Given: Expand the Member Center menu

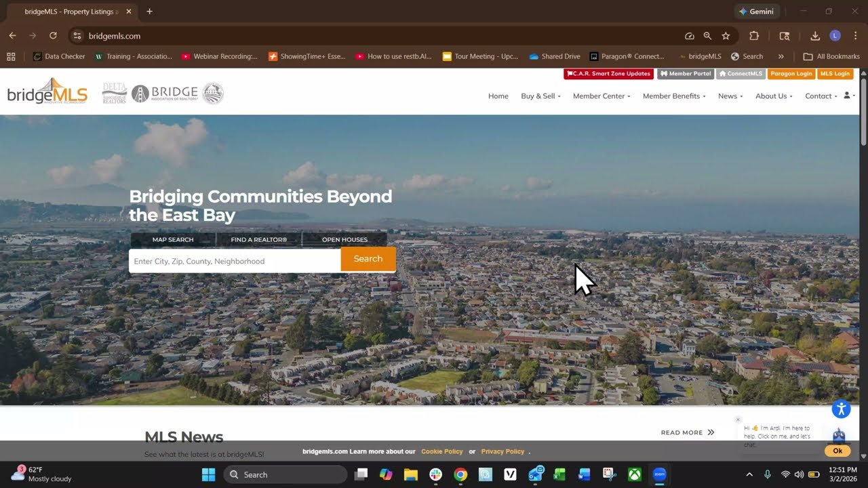Looking at the screenshot, I should click(x=601, y=96).
